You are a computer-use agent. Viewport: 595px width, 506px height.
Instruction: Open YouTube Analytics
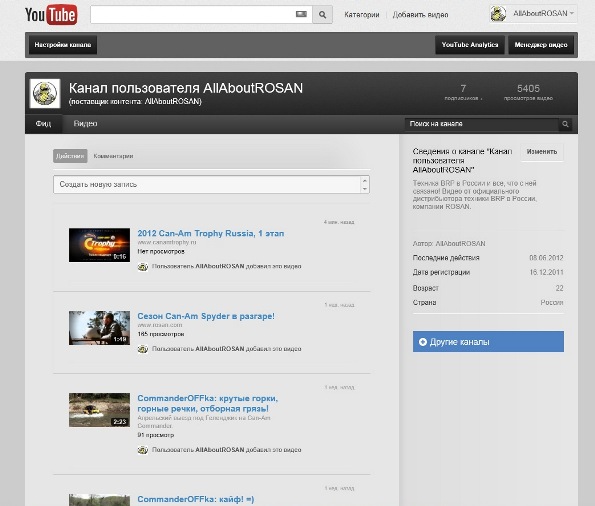point(470,45)
